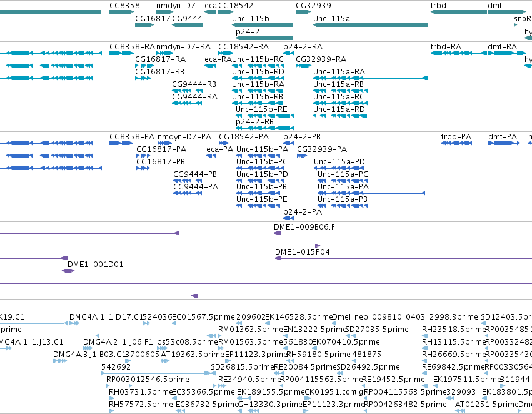Click the DME1-015P04 BAC label
Image resolution: width=532 pixels, height=414 pixels.
[x=303, y=252]
